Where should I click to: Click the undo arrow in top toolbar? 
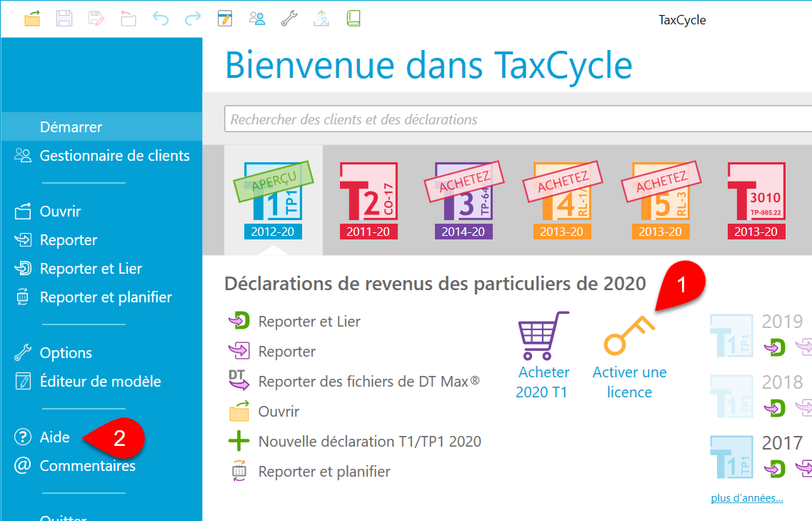coord(161,19)
